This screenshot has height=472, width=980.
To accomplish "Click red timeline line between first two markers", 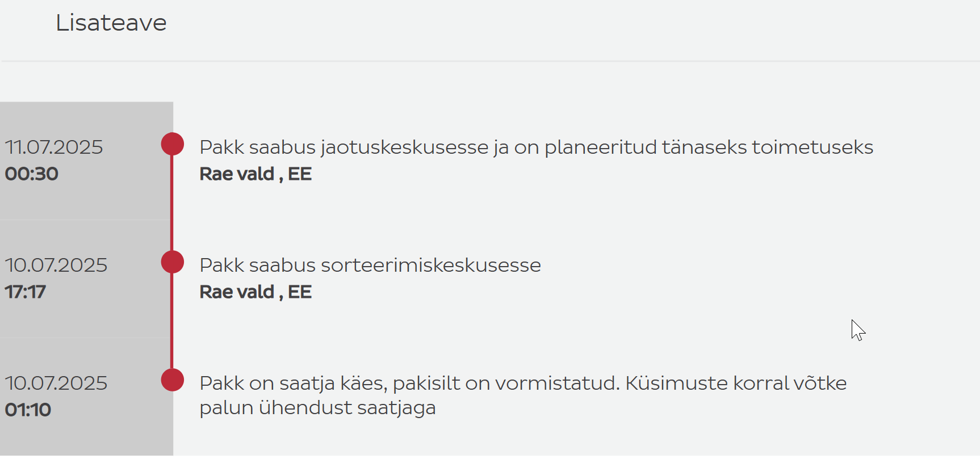I will 172,203.
